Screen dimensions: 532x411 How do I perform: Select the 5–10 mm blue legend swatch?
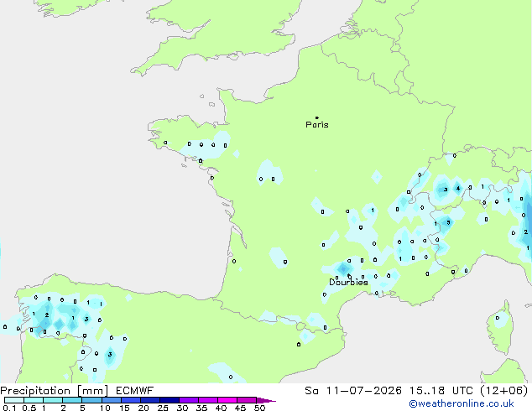click(x=92, y=400)
